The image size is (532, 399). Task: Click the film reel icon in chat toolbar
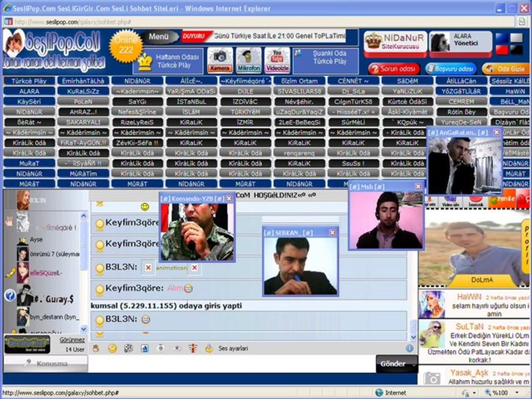point(128,349)
